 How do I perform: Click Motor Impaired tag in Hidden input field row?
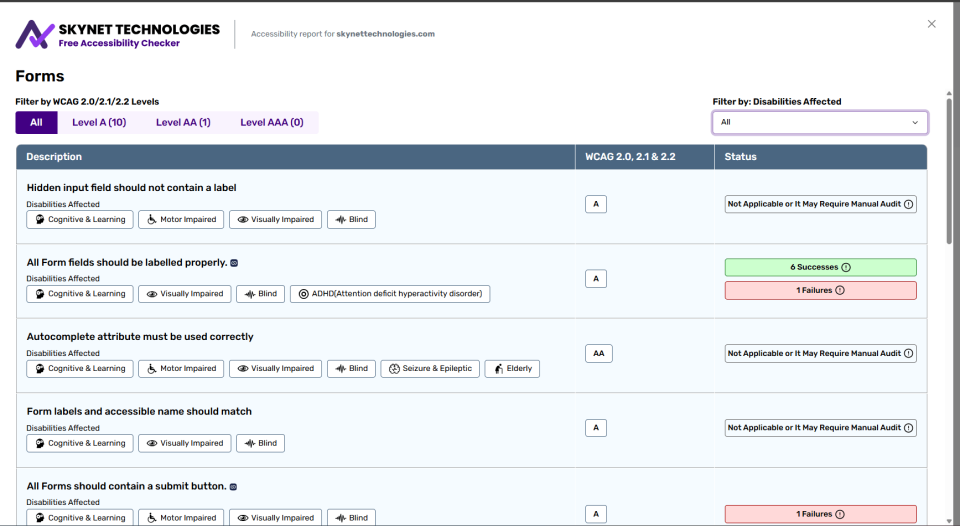pos(181,220)
